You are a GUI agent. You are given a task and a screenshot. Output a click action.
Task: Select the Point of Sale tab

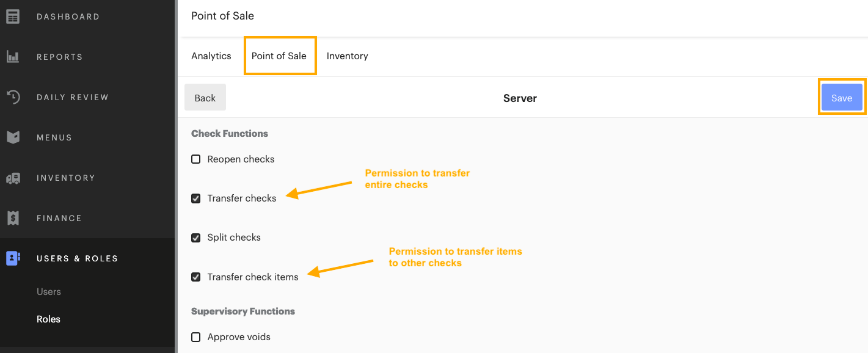(x=280, y=56)
